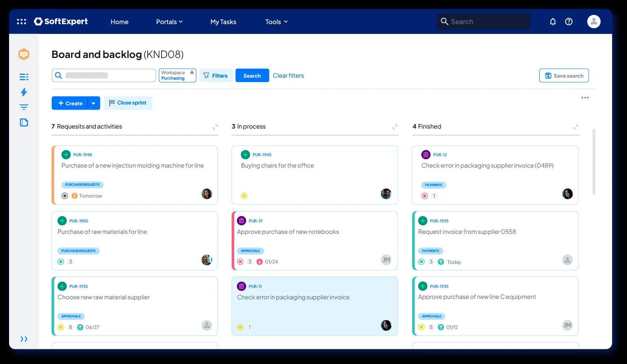627x364 pixels.
Task: Click Save search button
Action: coord(564,75)
